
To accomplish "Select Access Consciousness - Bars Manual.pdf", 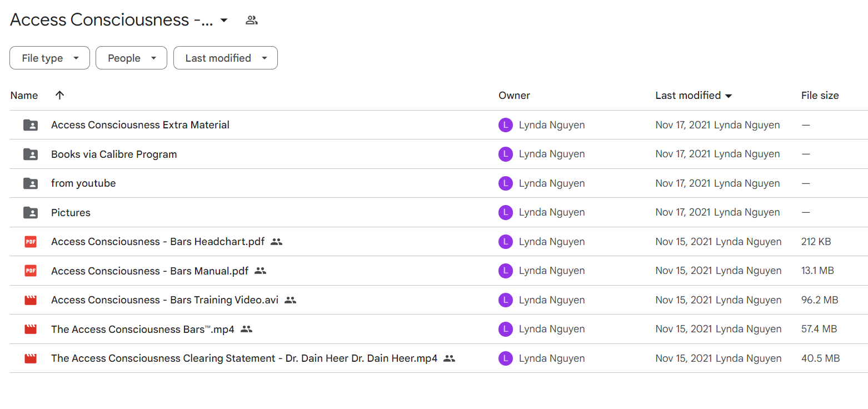I will click(x=149, y=271).
